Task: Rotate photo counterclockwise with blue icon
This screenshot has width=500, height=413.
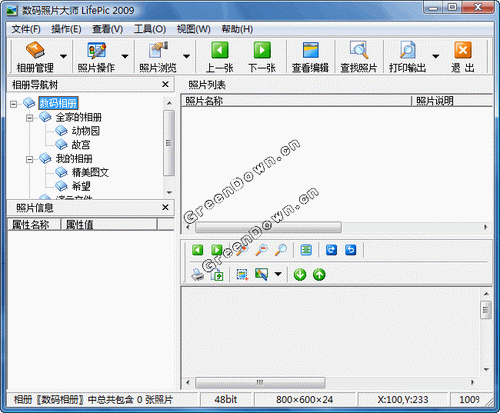Action: click(351, 250)
